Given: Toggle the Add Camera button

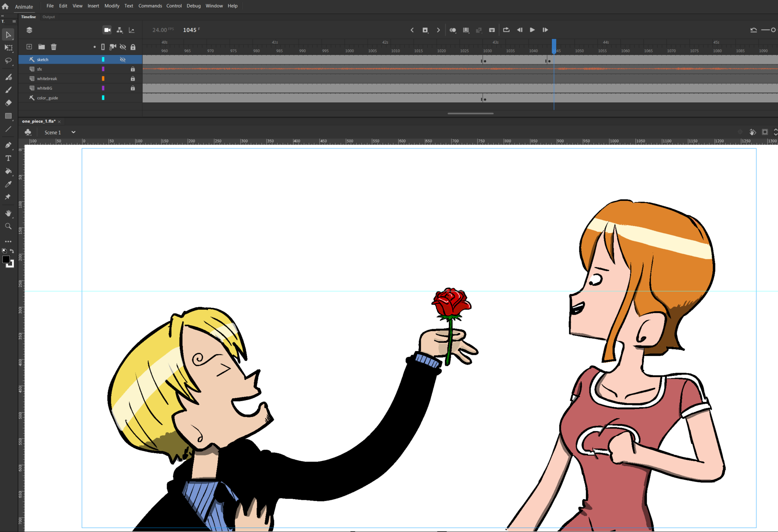Looking at the screenshot, I should click(107, 30).
